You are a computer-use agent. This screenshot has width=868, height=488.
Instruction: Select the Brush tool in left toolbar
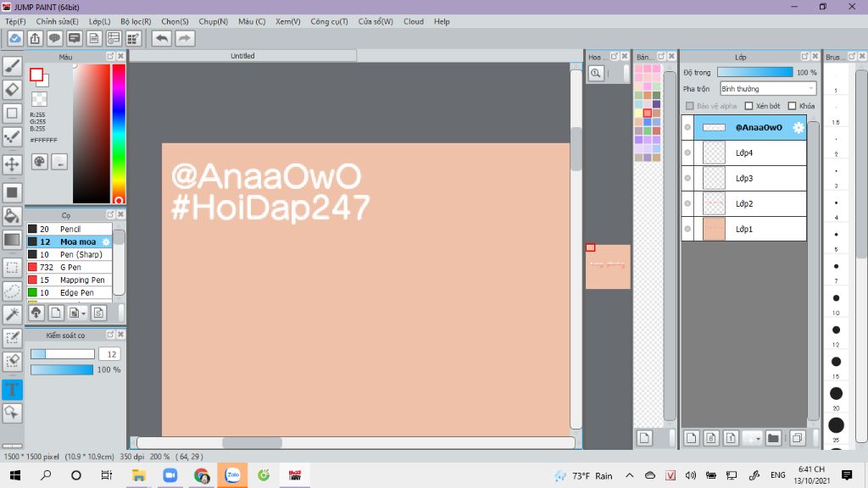pos(12,66)
